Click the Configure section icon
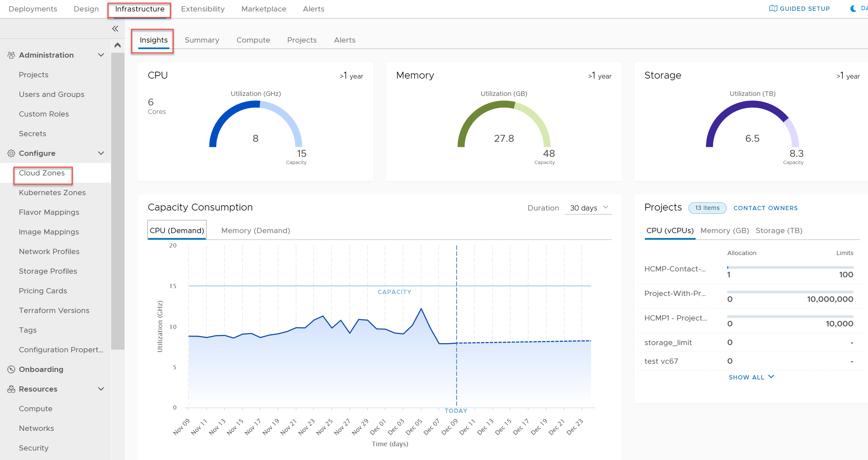 point(10,153)
